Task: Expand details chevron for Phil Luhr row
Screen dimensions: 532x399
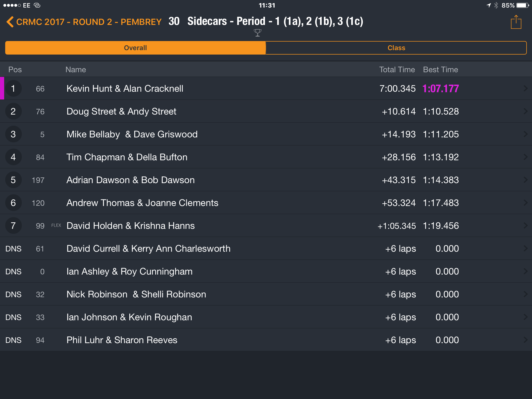Action: coord(526,340)
